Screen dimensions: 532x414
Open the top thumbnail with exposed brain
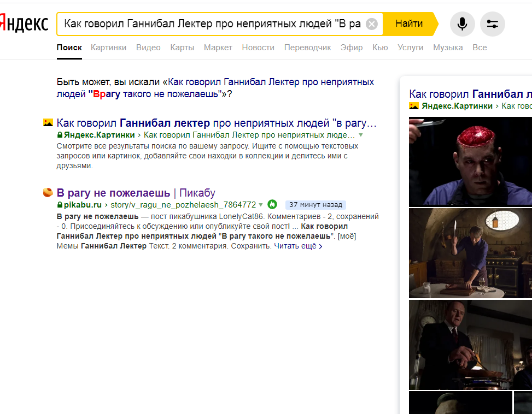(x=470, y=161)
